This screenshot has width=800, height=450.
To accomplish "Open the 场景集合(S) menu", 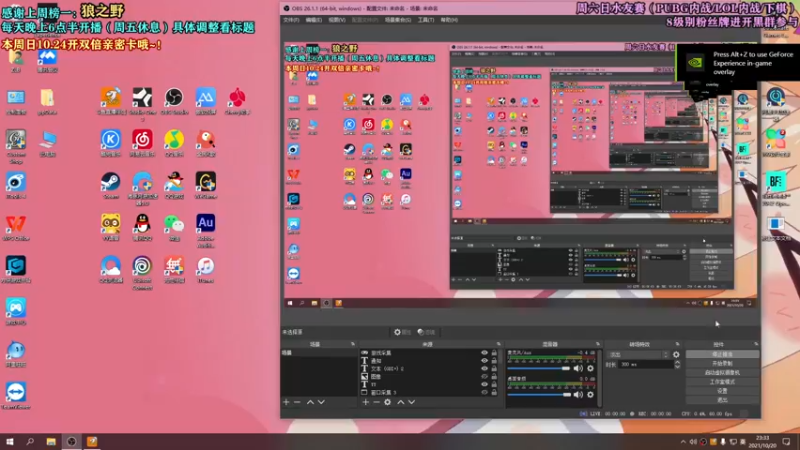I will coord(398,20).
